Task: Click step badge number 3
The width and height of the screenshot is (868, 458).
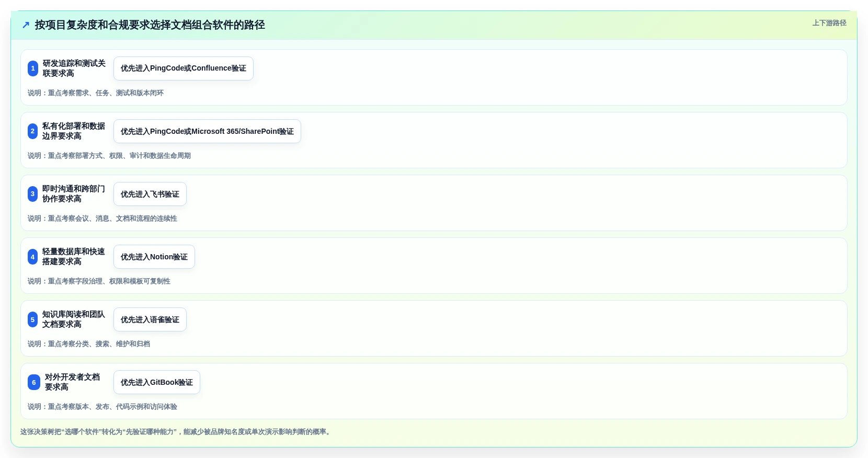Action: pyautogui.click(x=33, y=194)
